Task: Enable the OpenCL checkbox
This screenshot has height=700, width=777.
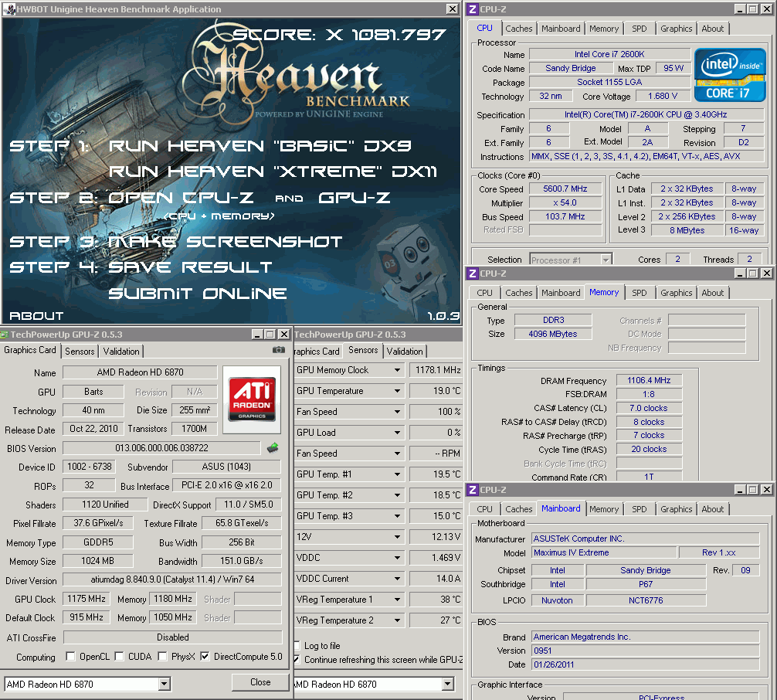Action: click(70, 657)
